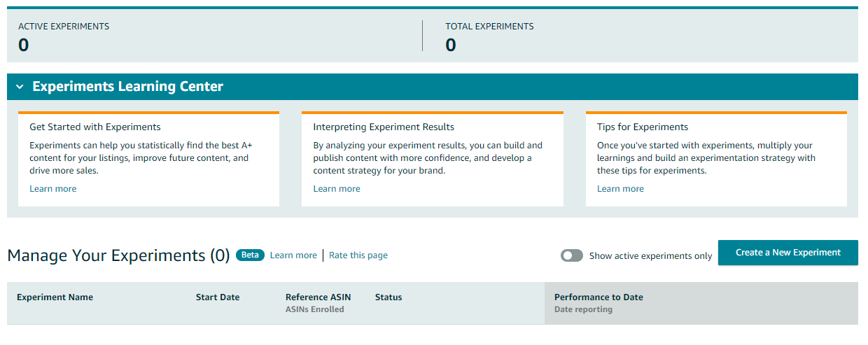The width and height of the screenshot is (868, 345).
Task: Click the Beta badge
Action: (250, 255)
